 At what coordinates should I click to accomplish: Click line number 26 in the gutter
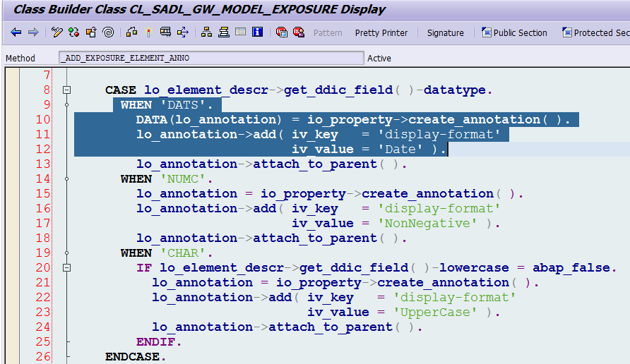42,356
